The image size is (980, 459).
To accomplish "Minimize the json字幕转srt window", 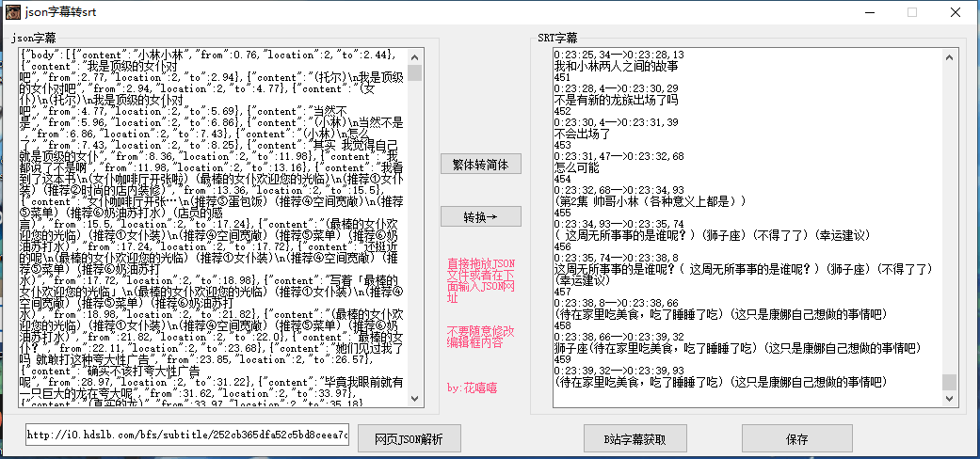I will click(x=871, y=12).
